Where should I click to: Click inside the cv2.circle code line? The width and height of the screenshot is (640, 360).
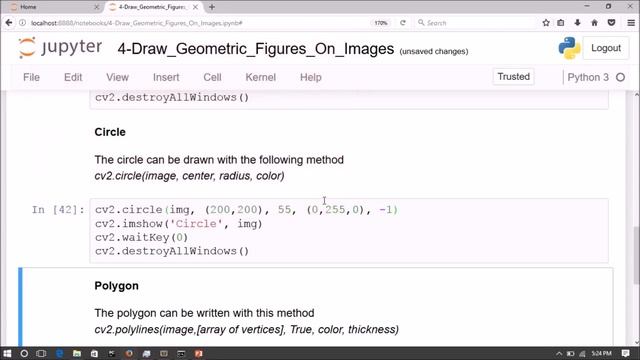click(246, 210)
